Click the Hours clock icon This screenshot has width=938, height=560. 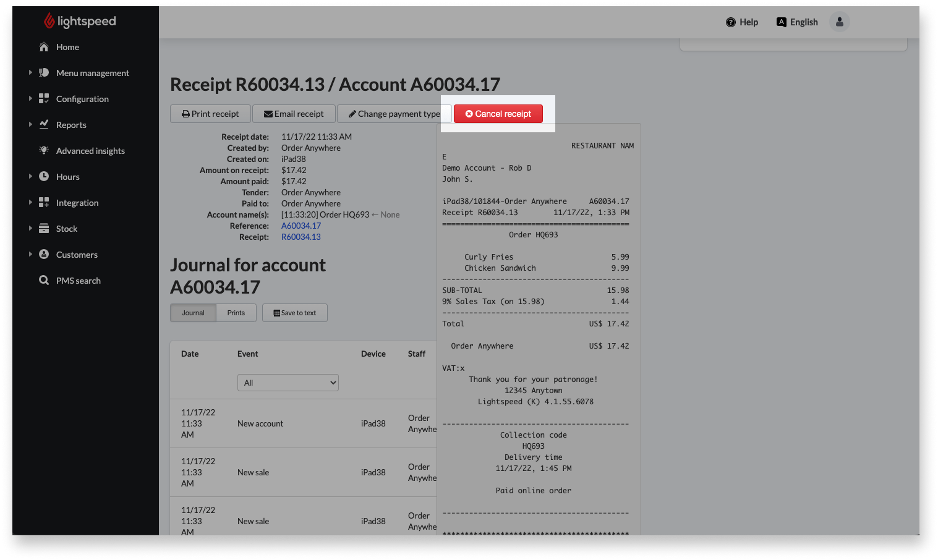[x=44, y=177]
